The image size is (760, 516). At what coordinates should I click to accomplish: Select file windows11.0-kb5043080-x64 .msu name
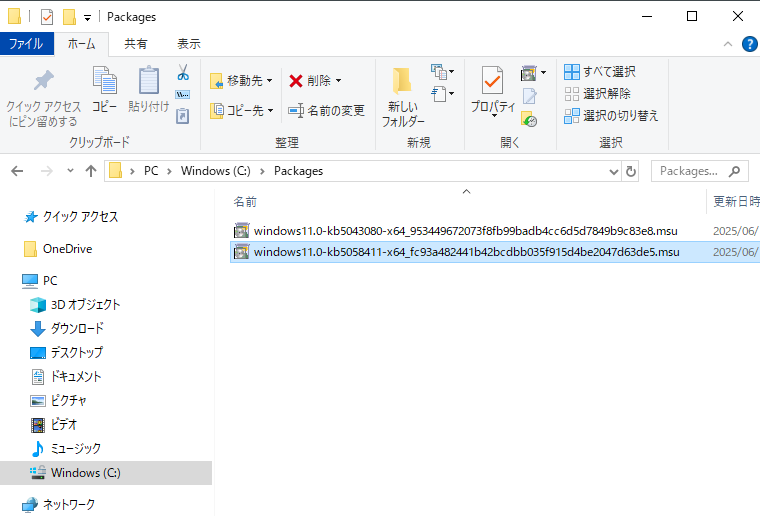(x=465, y=231)
